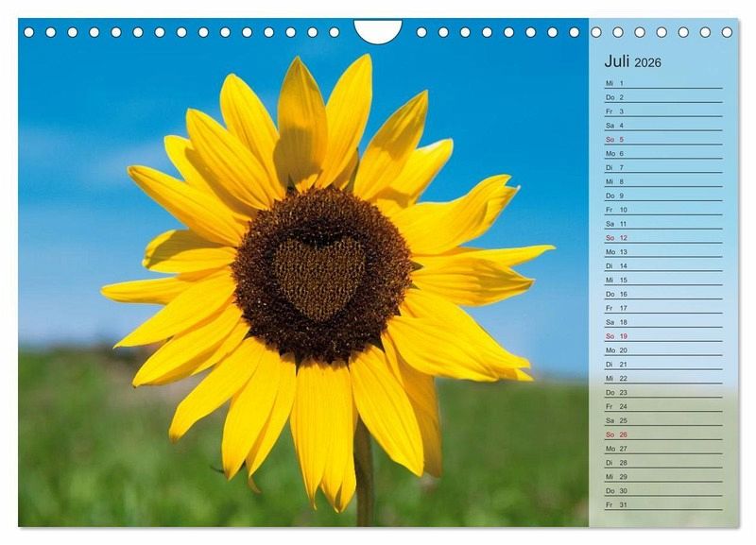This screenshot has width=756, height=545.
Task: Select the 'Di 7' calendar row
Action: tap(663, 168)
